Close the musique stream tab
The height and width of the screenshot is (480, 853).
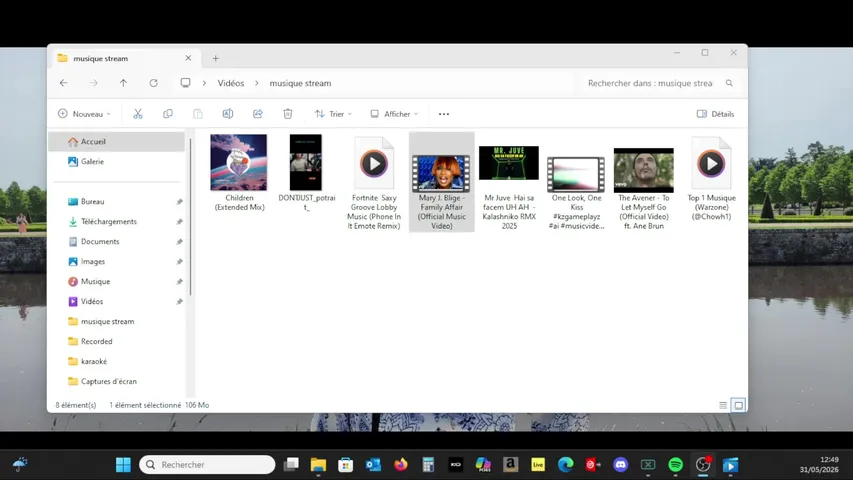[188, 58]
